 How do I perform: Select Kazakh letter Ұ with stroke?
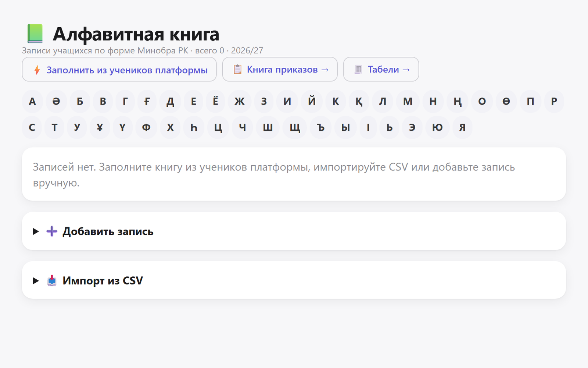coord(100,127)
